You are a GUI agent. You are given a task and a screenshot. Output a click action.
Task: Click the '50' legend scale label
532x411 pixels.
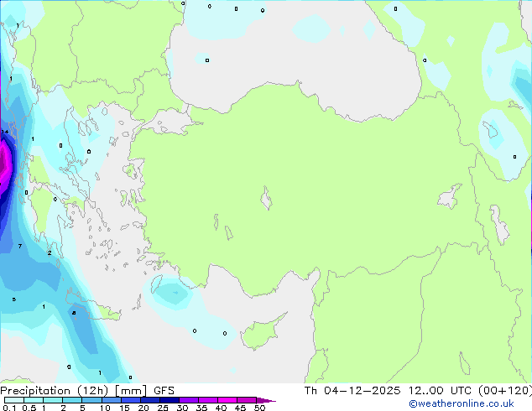click(259, 408)
